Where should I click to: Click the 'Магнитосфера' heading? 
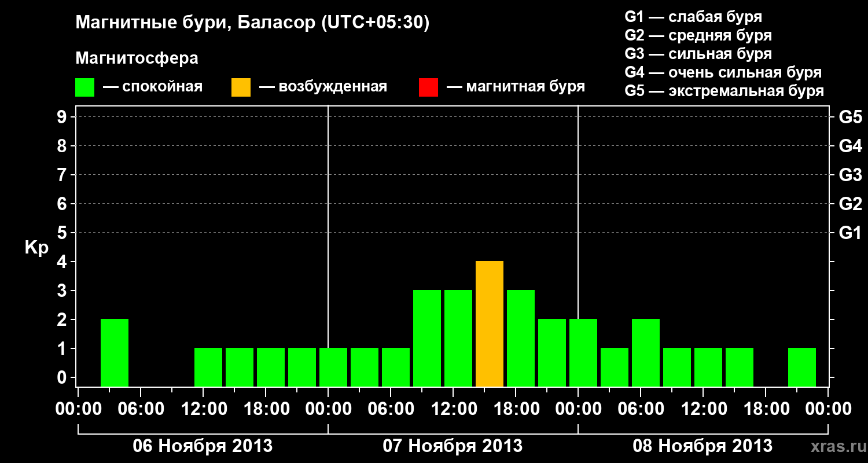tap(137, 58)
